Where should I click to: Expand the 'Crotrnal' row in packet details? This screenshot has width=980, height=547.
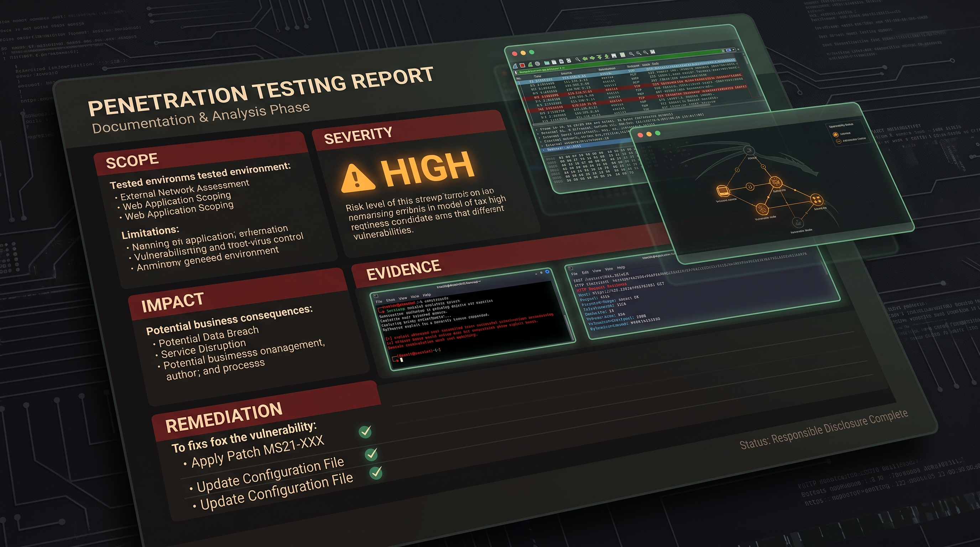point(541,142)
